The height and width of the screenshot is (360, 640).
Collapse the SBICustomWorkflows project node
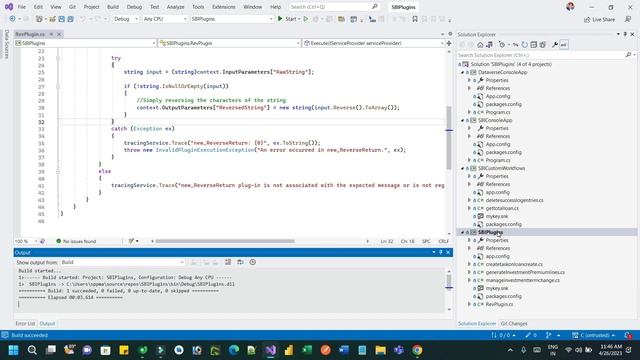pyautogui.click(x=462, y=168)
